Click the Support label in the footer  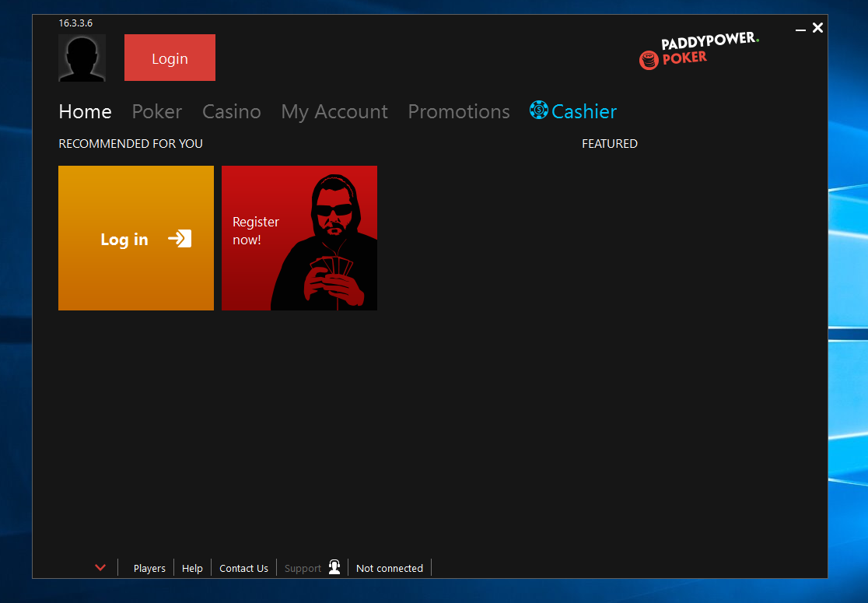tap(303, 568)
